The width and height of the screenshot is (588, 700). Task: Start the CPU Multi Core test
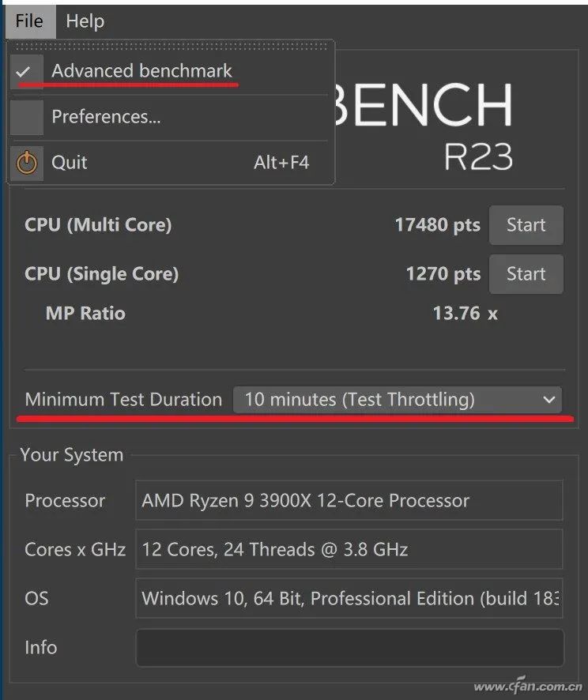[x=526, y=225]
